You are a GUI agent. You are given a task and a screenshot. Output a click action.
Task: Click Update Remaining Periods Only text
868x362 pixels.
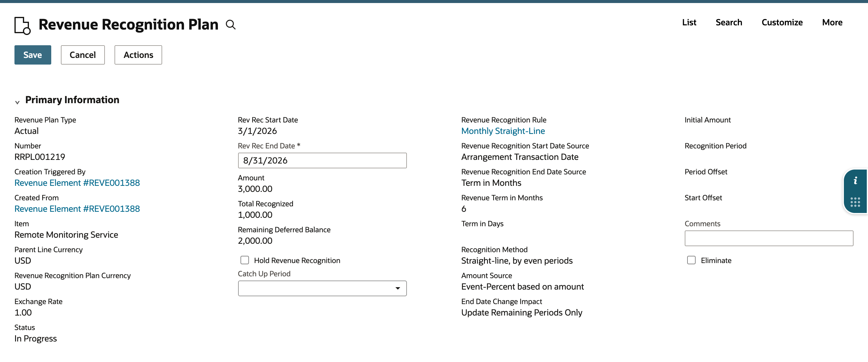pos(521,313)
